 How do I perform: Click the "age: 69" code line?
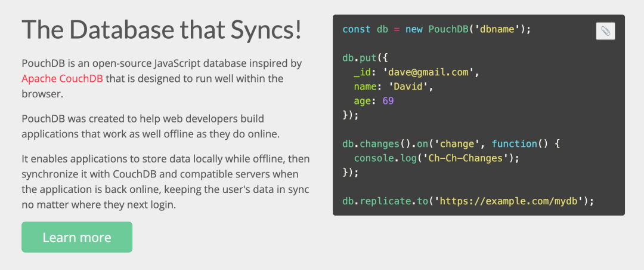[x=374, y=101]
